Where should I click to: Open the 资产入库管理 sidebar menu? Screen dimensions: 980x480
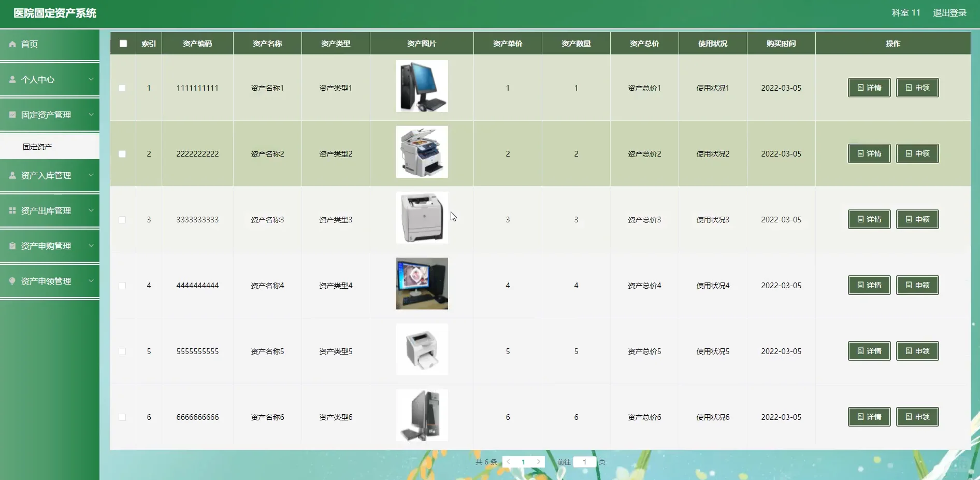(50, 175)
